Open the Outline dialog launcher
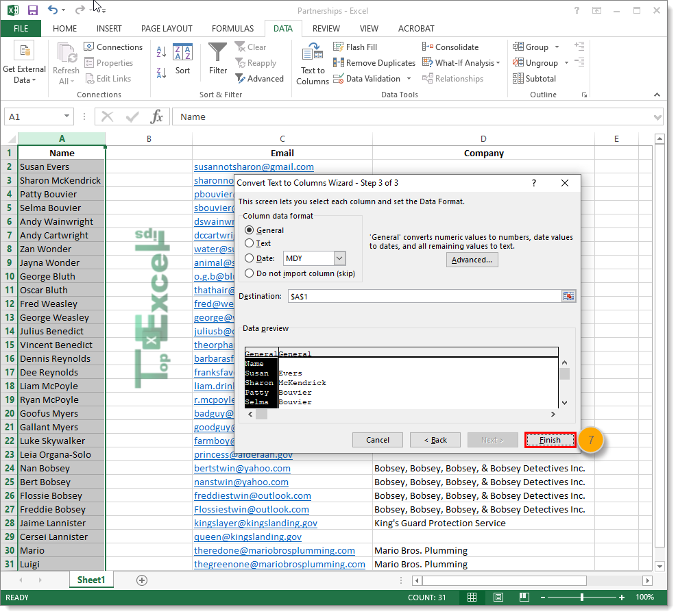678x616 pixels. click(x=585, y=95)
